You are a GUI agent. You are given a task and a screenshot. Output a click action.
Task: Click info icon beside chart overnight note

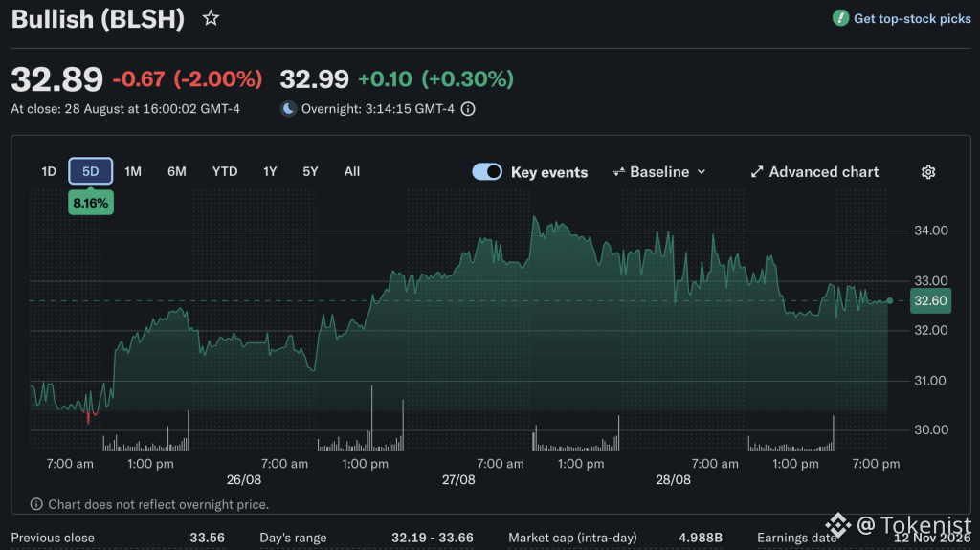click(x=36, y=504)
